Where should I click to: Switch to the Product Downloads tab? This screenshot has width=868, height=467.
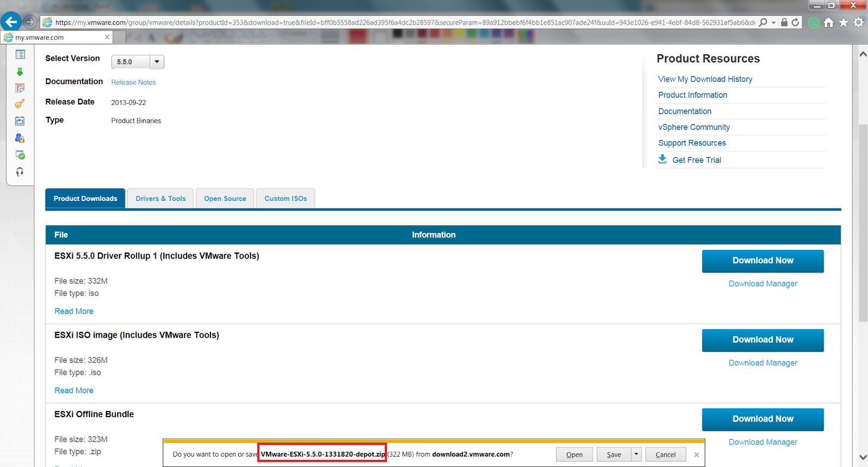pyautogui.click(x=85, y=199)
